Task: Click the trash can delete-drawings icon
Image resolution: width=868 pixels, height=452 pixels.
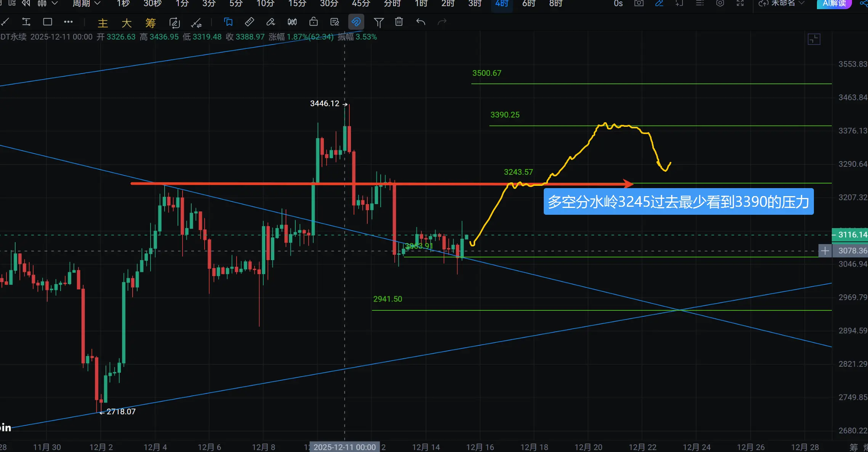Action: 399,22
